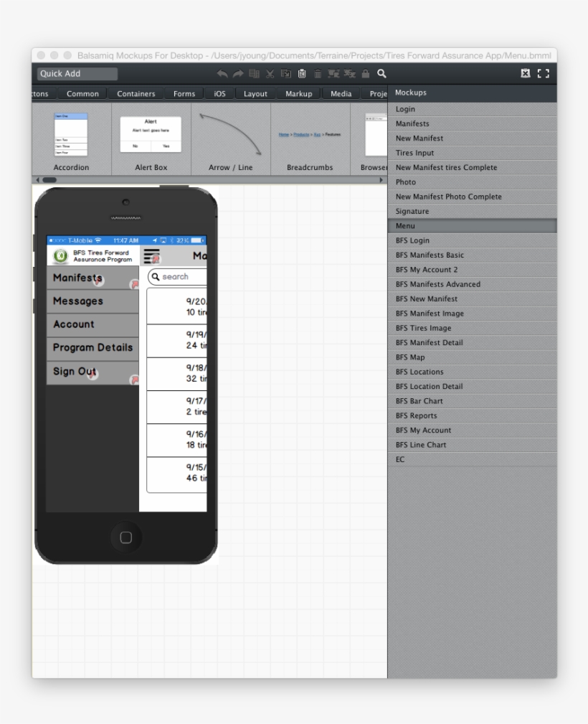Group elements with the group icon
588x724 pixels.
[333, 73]
